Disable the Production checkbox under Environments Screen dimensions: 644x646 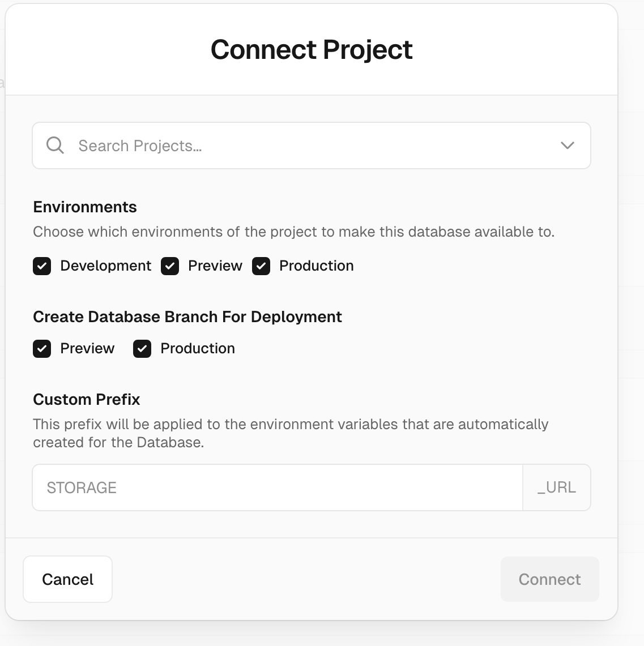(261, 266)
